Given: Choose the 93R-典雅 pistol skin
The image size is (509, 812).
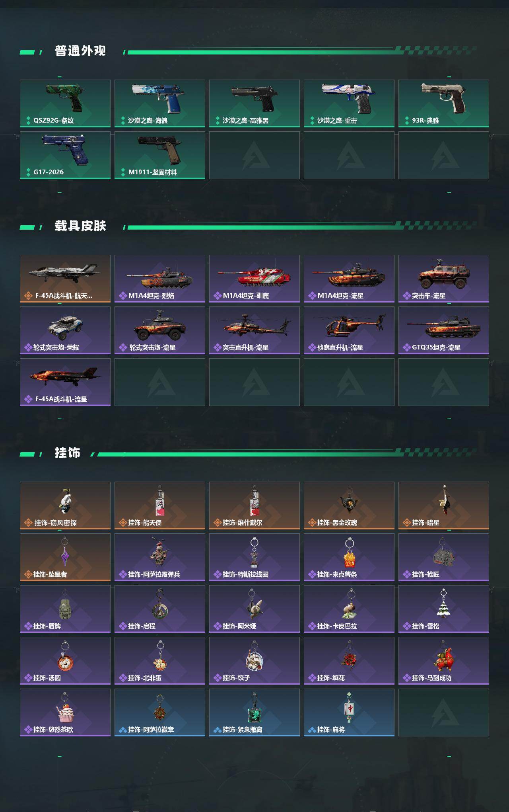Looking at the screenshot, I should pos(444,103).
